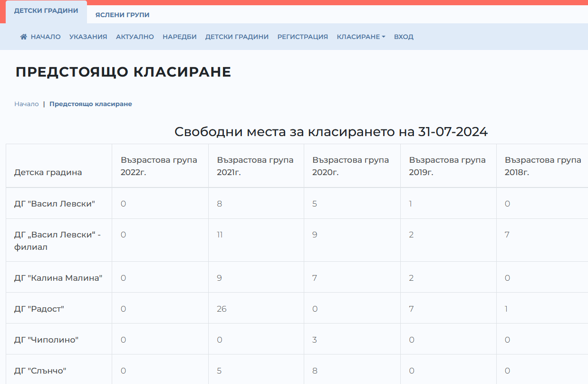Select the ДГ "Калина Малина" row name
Viewport: 588px width, 384px height.
click(58, 278)
